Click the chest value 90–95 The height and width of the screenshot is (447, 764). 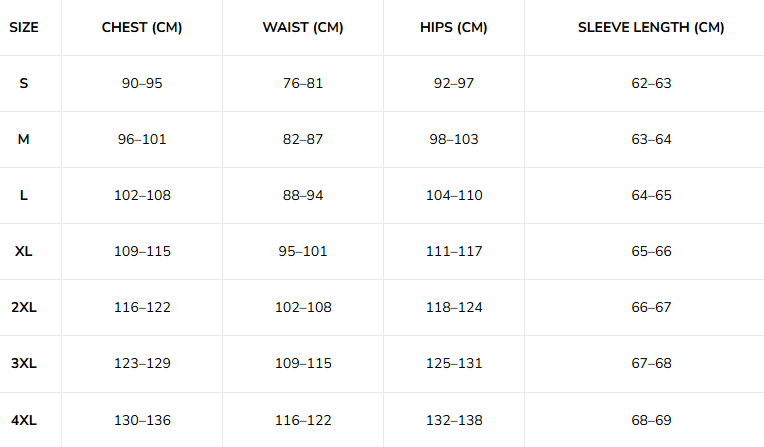[142, 83]
